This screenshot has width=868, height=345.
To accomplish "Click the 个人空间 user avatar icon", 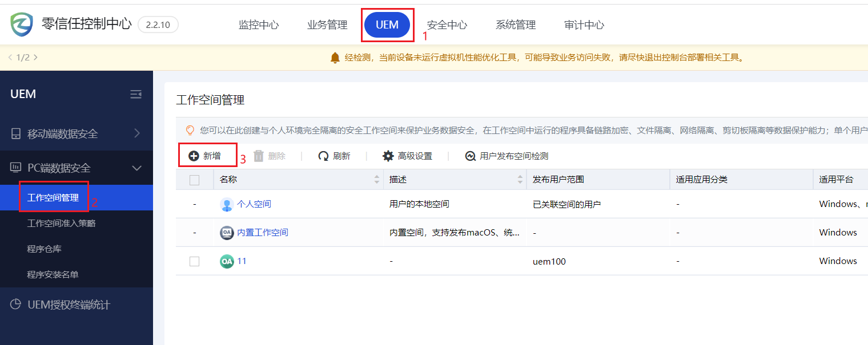I will coord(227,204).
